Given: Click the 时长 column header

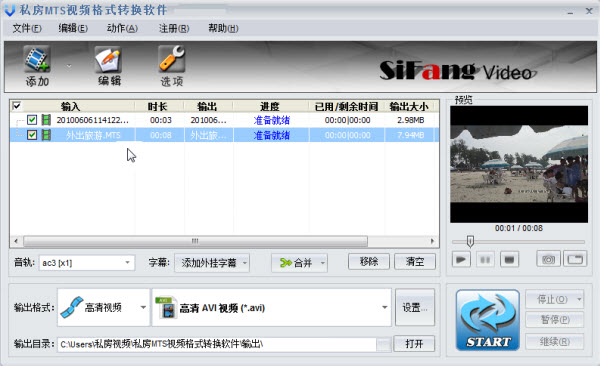Looking at the screenshot, I should 157,106.
